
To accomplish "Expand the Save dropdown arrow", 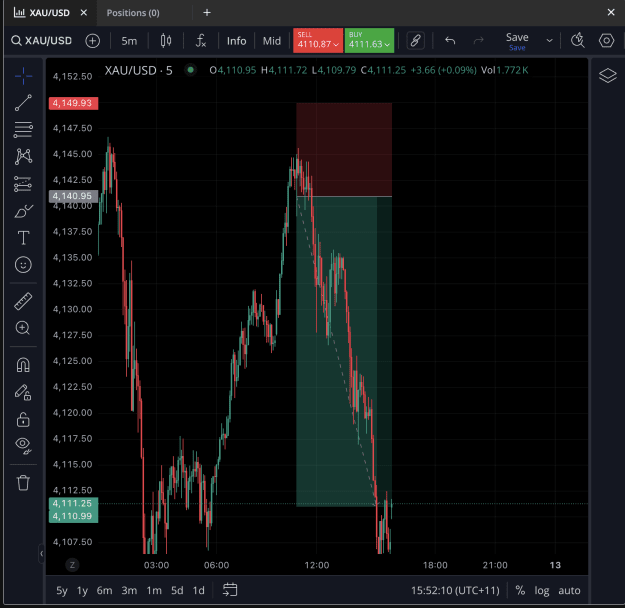I will (x=549, y=41).
